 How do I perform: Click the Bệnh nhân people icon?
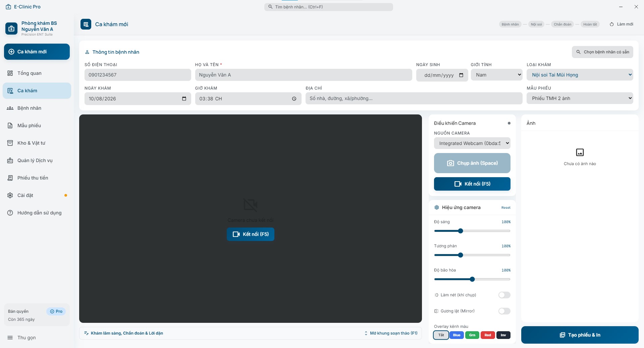(x=10, y=108)
